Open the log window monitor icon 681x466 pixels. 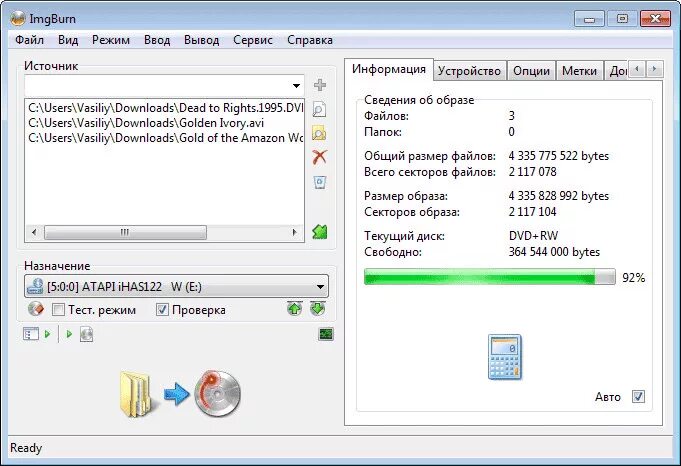(326, 334)
